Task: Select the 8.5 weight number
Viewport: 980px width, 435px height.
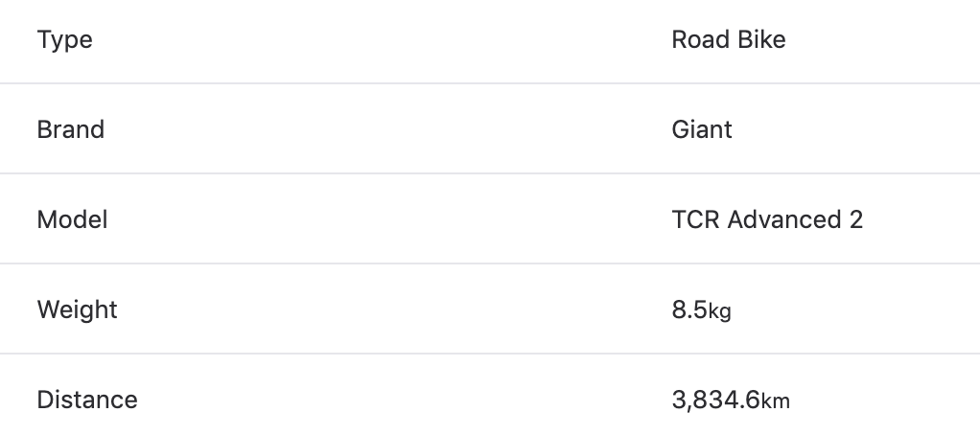Action: [x=689, y=309]
